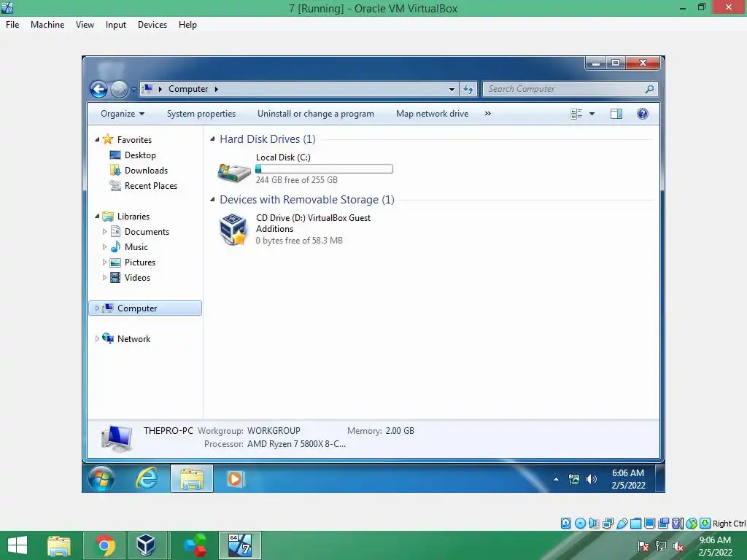Open Windows Media Player in guest taskbar

pos(236,478)
